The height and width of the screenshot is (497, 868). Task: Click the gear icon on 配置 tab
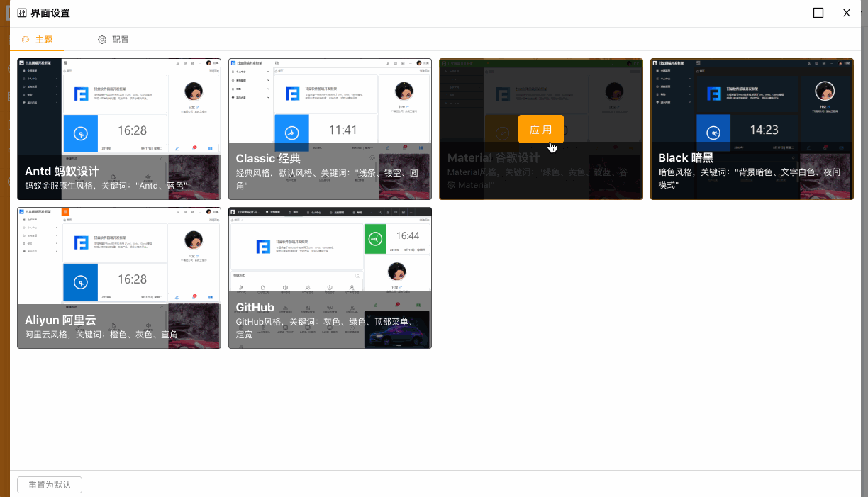(x=102, y=40)
